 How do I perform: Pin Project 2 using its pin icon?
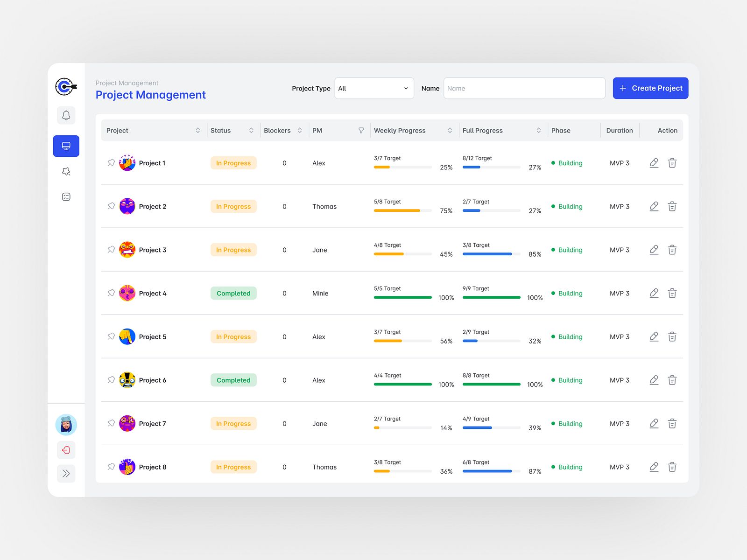[x=111, y=206]
